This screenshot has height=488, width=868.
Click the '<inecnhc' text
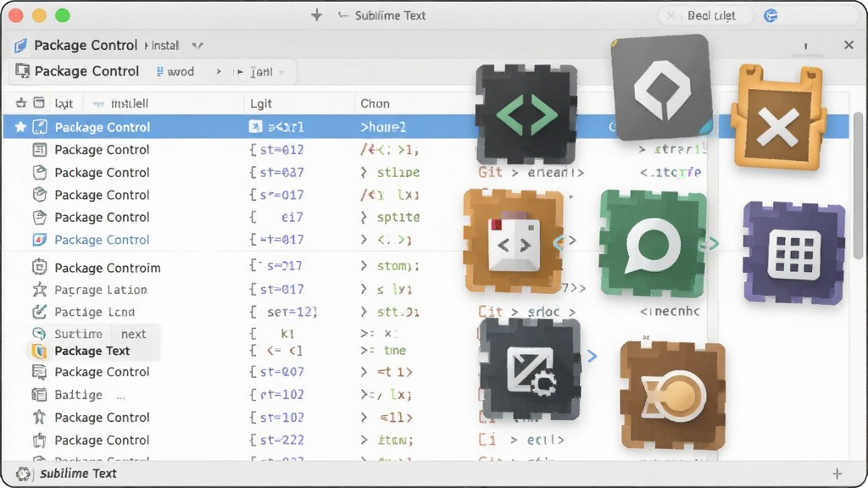[x=670, y=312]
